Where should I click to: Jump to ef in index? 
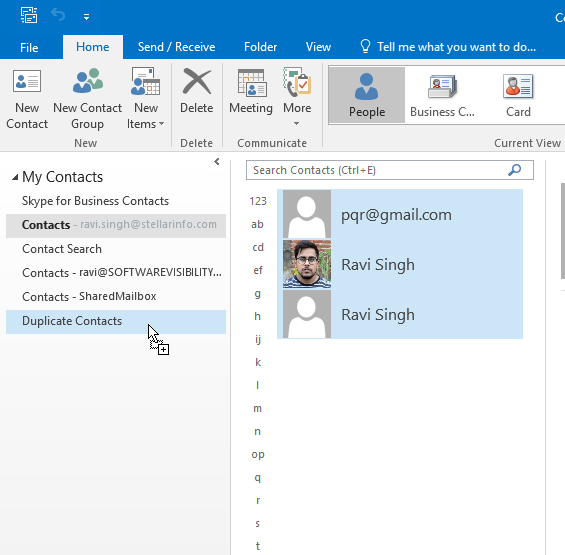click(x=258, y=270)
